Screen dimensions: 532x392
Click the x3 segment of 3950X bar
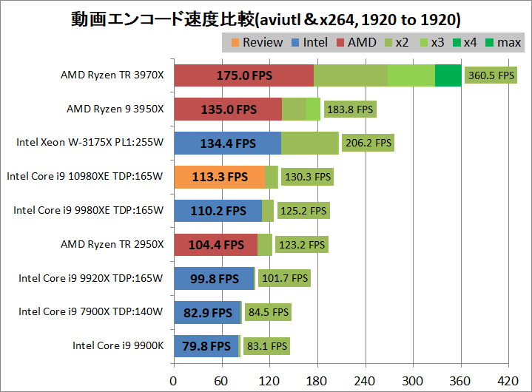pos(314,109)
